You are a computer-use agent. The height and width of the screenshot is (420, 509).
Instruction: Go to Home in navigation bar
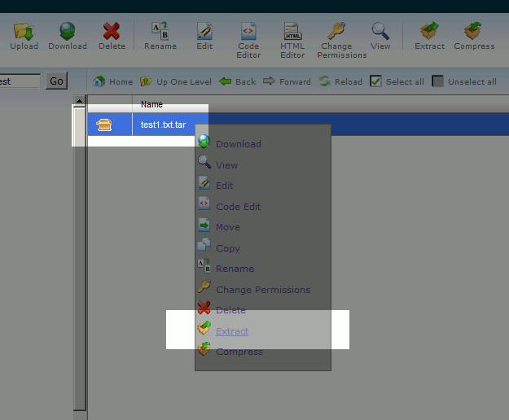[x=112, y=81]
